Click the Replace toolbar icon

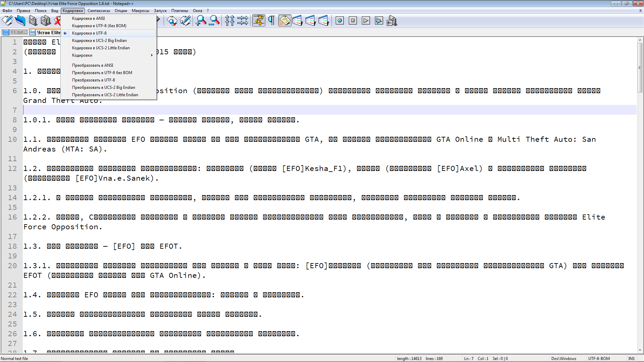[185, 21]
